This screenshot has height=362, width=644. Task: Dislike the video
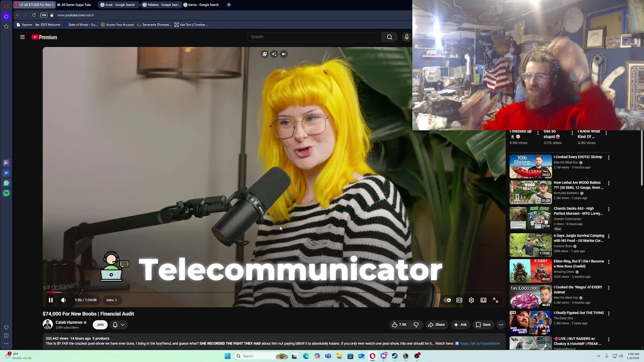pyautogui.click(x=416, y=325)
